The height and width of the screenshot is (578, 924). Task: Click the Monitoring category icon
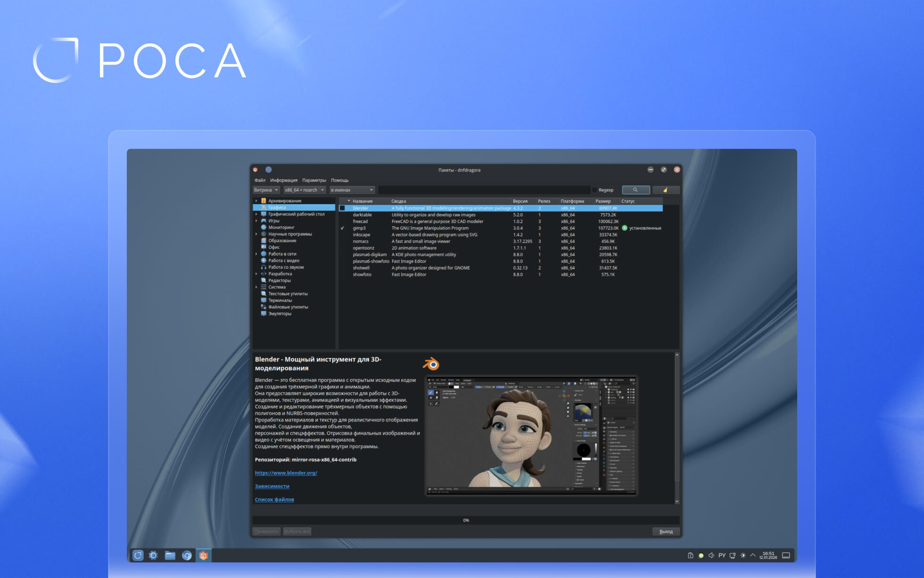point(264,227)
